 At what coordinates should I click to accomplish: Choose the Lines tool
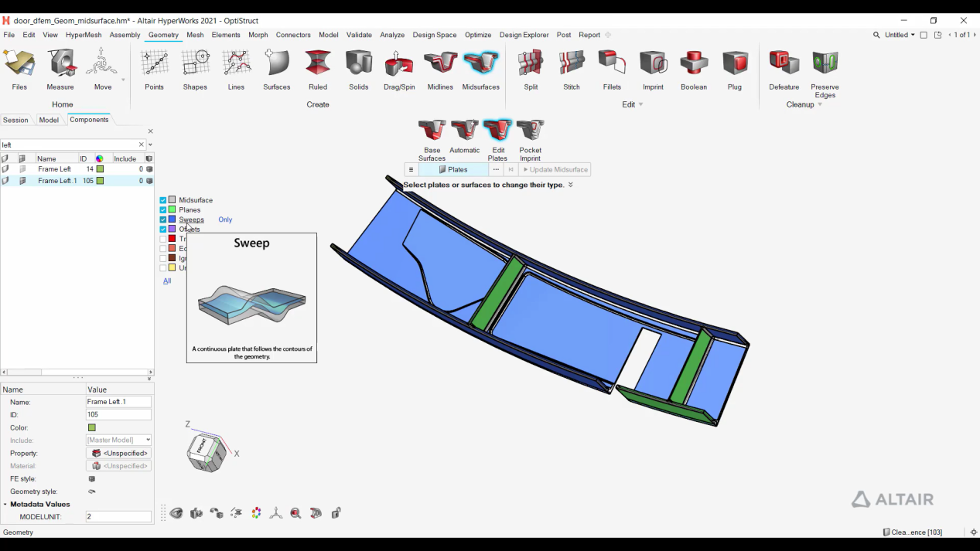click(236, 70)
